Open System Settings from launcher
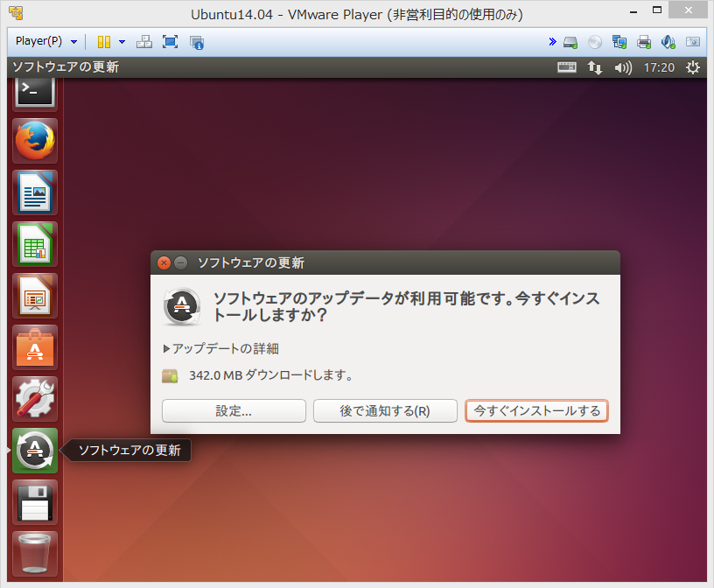This screenshot has width=714, height=588. (x=35, y=399)
